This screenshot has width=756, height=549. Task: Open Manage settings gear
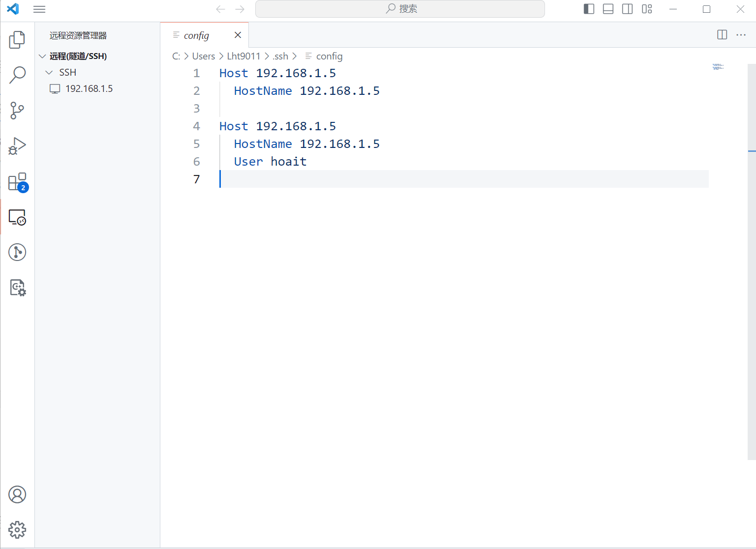[x=17, y=530]
